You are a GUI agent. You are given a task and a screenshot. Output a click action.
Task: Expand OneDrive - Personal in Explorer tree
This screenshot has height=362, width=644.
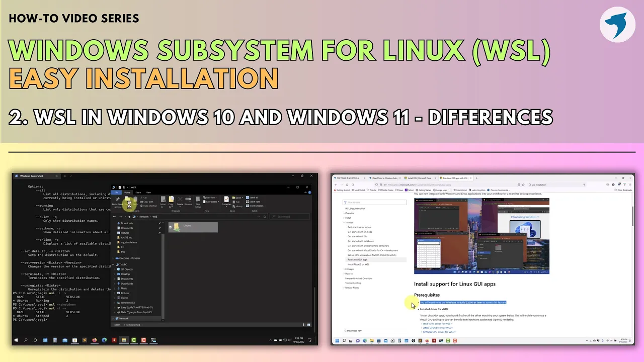point(113,258)
